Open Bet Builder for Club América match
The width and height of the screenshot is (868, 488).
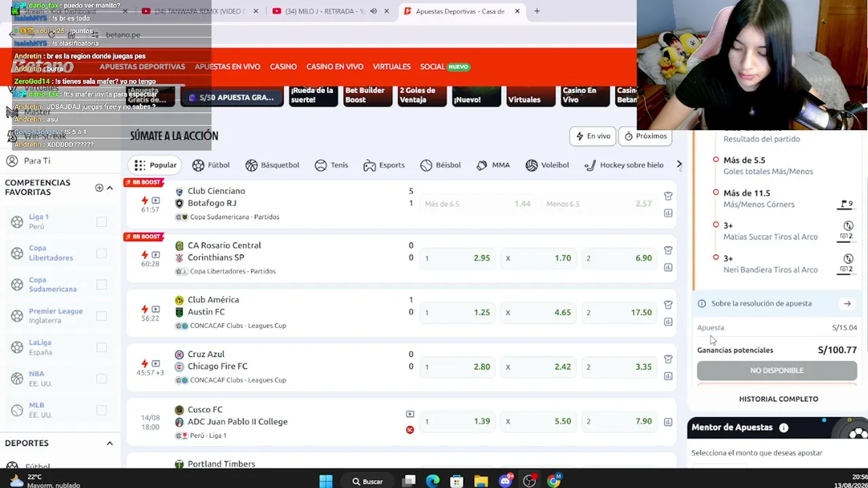coord(668,305)
